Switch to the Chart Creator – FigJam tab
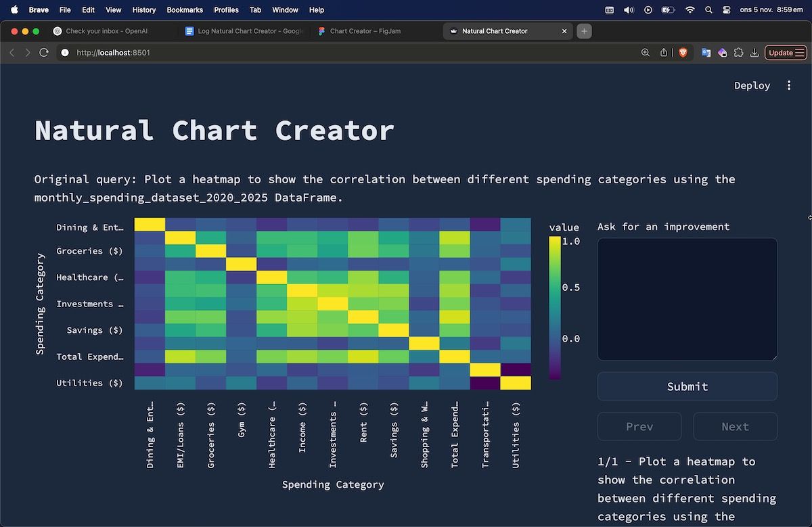The width and height of the screenshot is (812, 527). tap(365, 31)
